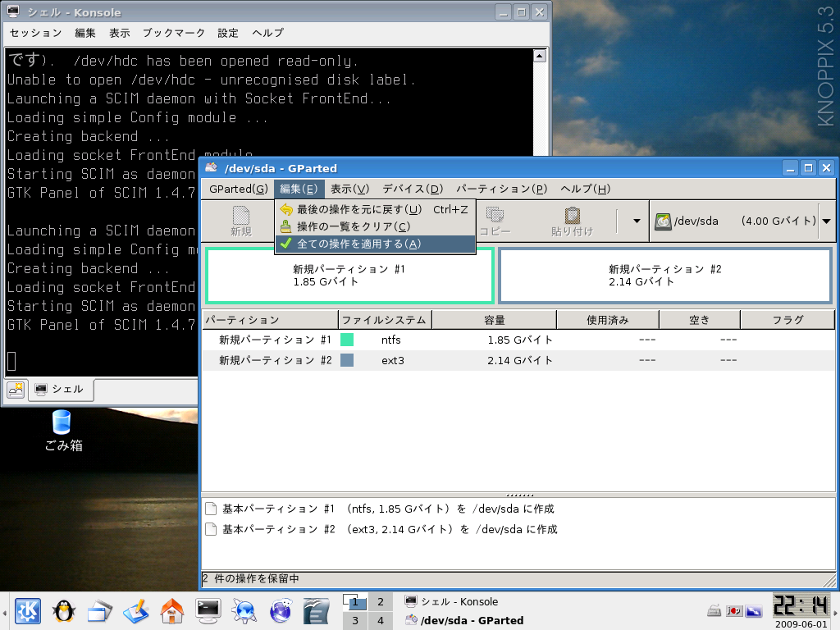The width and height of the screenshot is (840, 630).
Task: Launch the pencil editor icon in the panel
Action: pos(135,611)
